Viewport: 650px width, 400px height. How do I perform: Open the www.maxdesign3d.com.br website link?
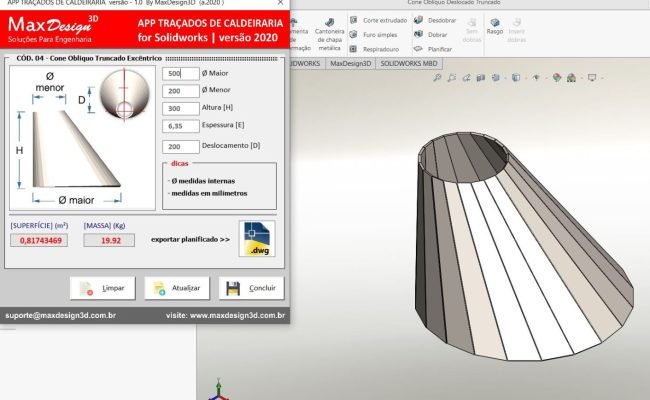(237, 315)
